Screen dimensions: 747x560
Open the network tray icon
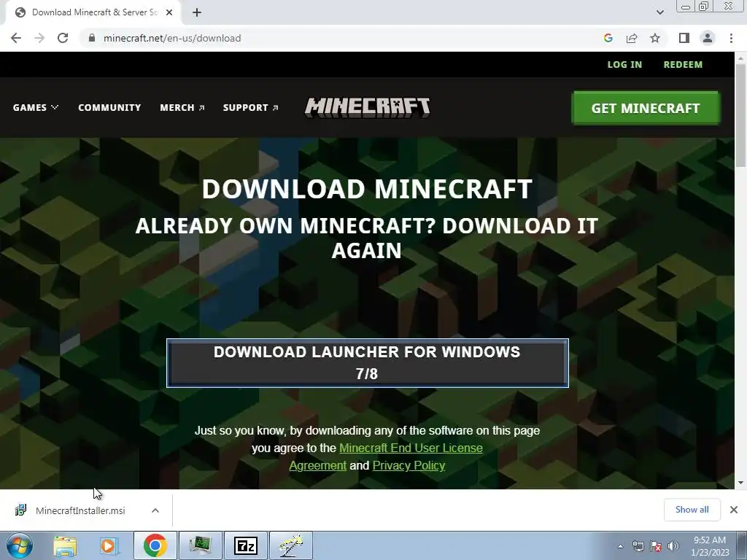pyautogui.click(x=638, y=546)
